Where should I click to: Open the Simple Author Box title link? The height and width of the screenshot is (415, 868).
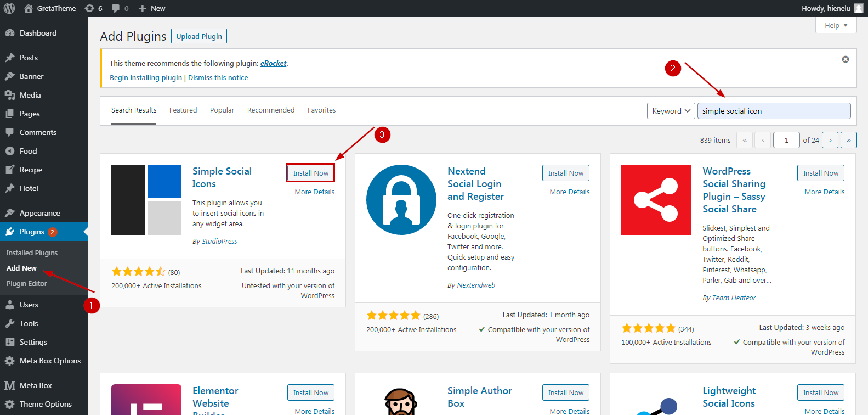click(480, 397)
